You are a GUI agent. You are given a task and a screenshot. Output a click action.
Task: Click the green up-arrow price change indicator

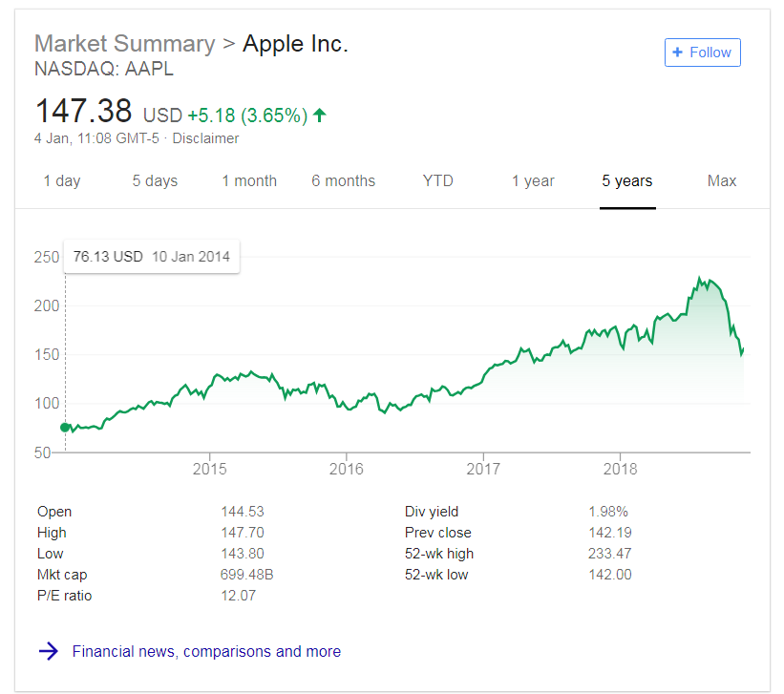pos(320,116)
